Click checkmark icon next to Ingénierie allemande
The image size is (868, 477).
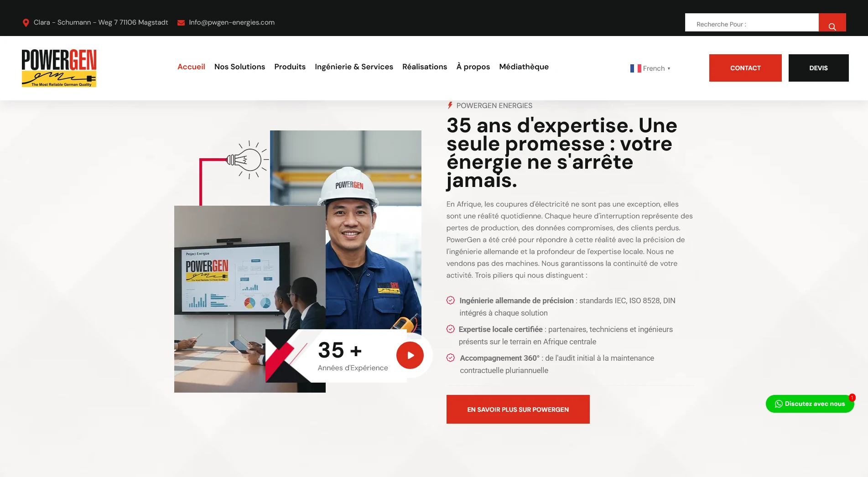pyautogui.click(x=450, y=300)
